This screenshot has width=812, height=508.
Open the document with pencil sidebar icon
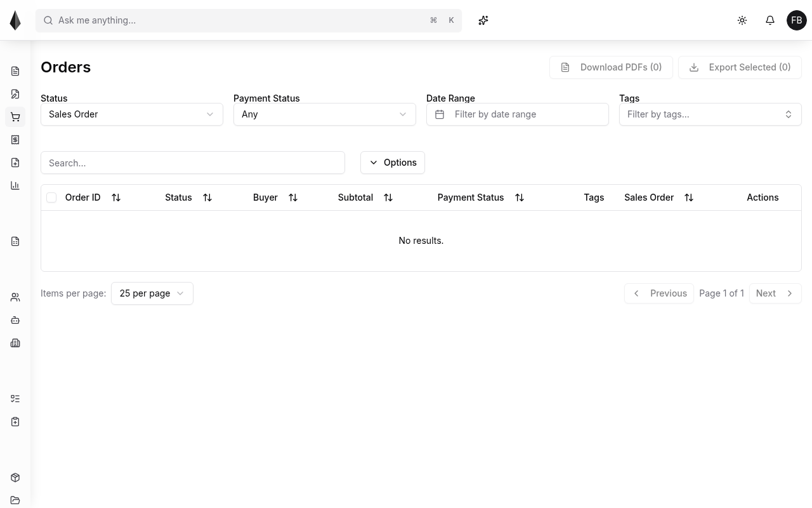(15, 94)
